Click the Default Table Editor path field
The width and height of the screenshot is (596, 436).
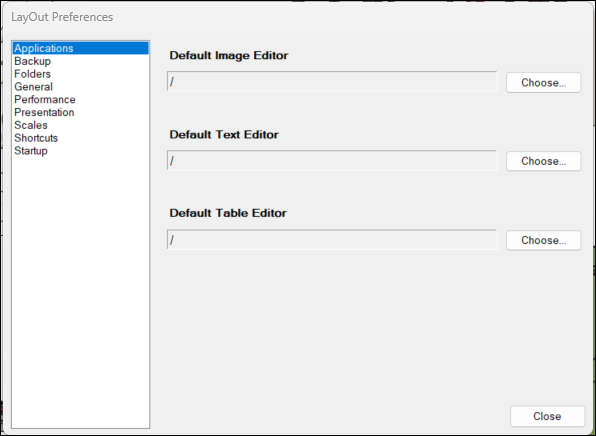click(x=332, y=239)
